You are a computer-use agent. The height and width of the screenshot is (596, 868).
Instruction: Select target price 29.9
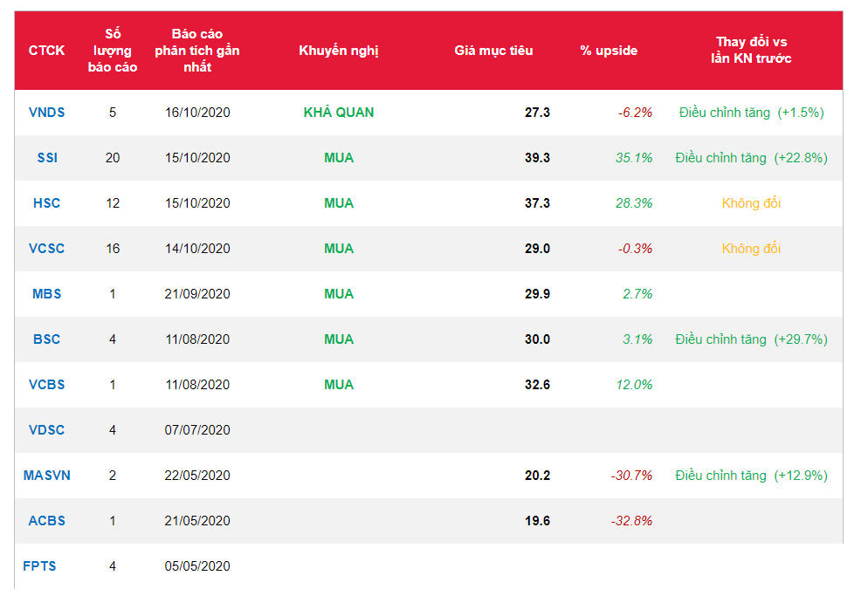[x=537, y=294]
